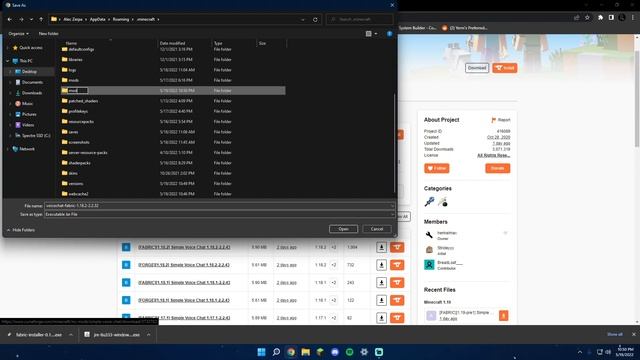Image resolution: width=640 pixels, height=360 pixels.
Task: Select the webcache2 folder
Action: click(78, 194)
